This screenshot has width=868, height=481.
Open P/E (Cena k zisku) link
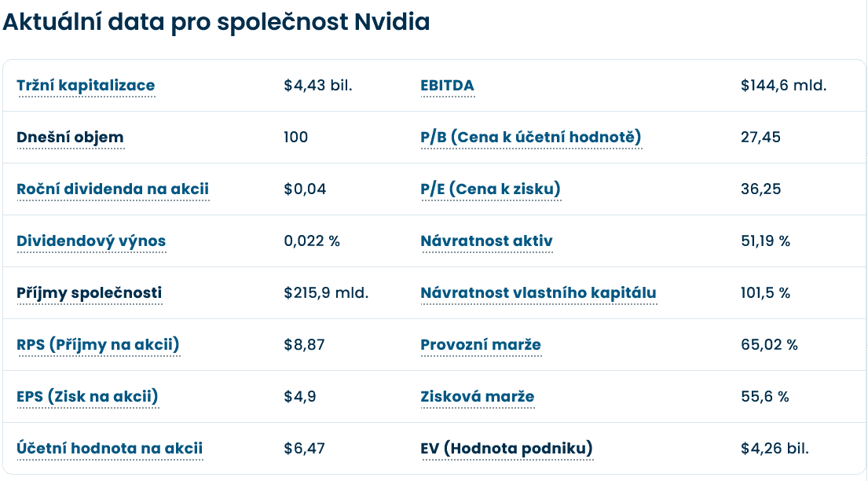pos(490,189)
